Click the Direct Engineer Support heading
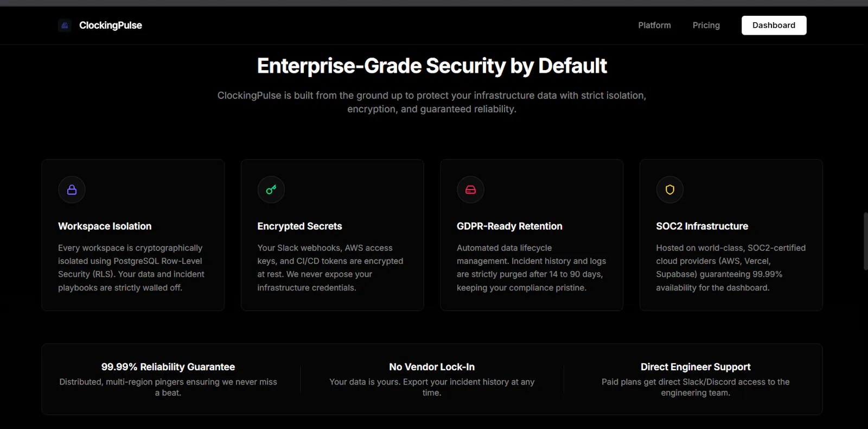This screenshot has width=868, height=429. tap(695, 367)
